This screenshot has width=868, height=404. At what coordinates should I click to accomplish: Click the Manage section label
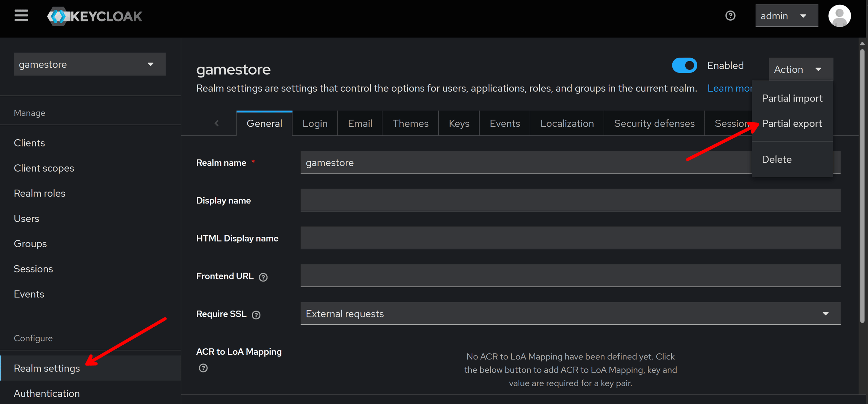[29, 113]
